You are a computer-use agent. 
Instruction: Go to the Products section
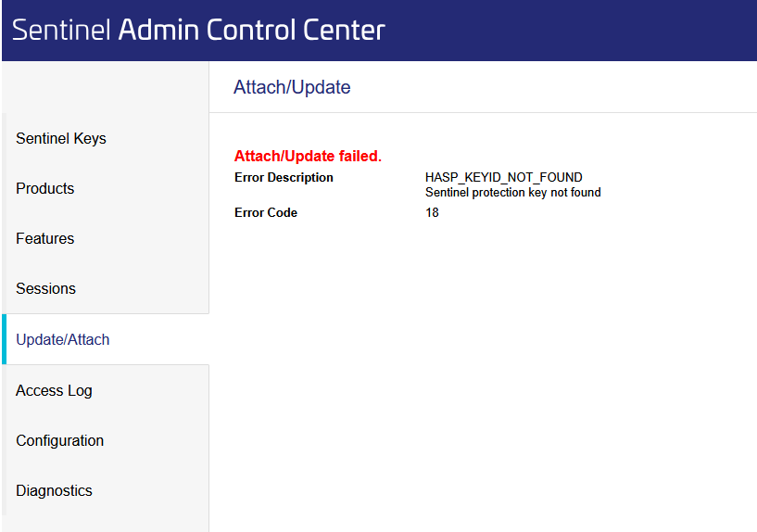click(x=45, y=189)
